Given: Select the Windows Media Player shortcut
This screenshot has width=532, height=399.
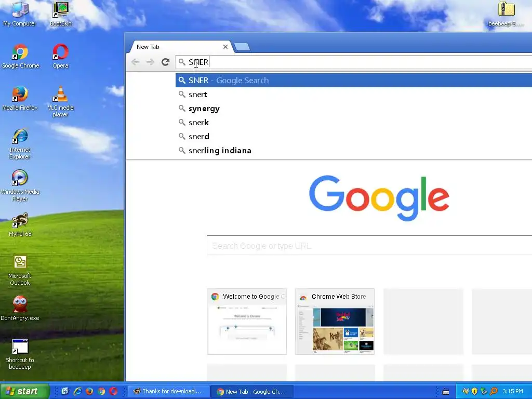Looking at the screenshot, I should point(20,185).
